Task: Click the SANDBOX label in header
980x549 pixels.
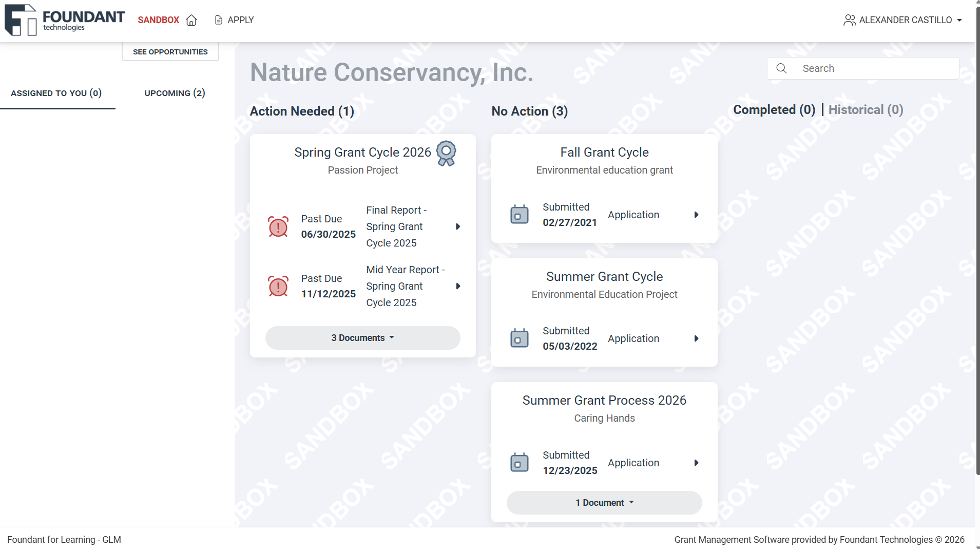Action: click(x=158, y=20)
